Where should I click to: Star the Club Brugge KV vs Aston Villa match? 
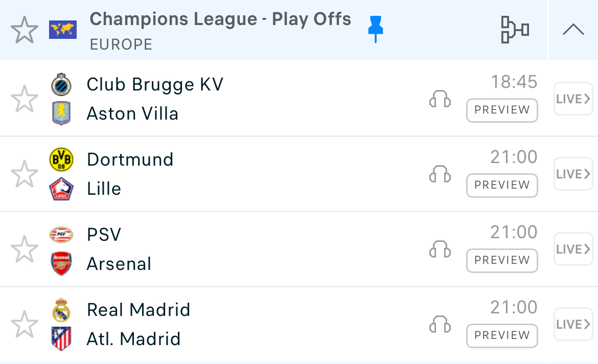[x=25, y=99]
